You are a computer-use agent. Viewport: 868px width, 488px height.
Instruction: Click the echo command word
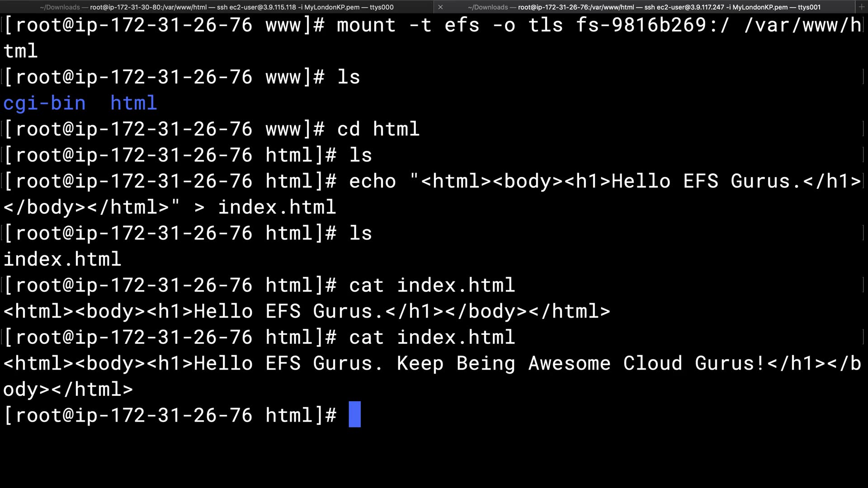click(x=372, y=181)
